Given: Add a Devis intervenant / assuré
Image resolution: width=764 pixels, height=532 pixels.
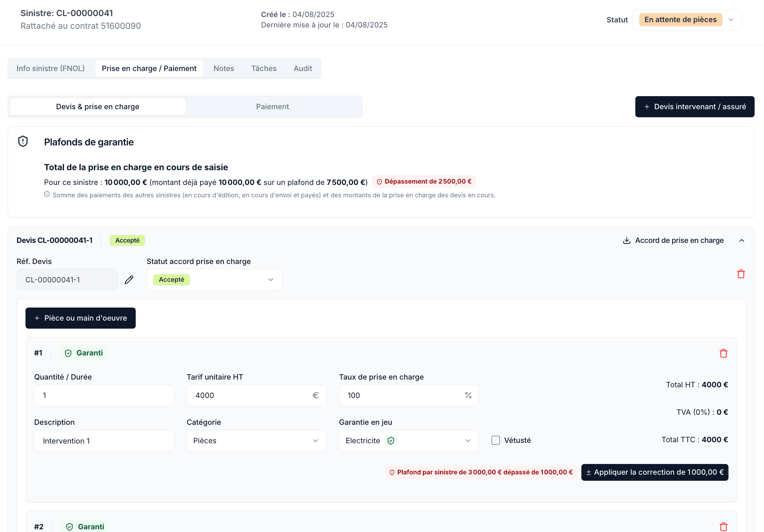Looking at the screenshot, I should [694, 107].
